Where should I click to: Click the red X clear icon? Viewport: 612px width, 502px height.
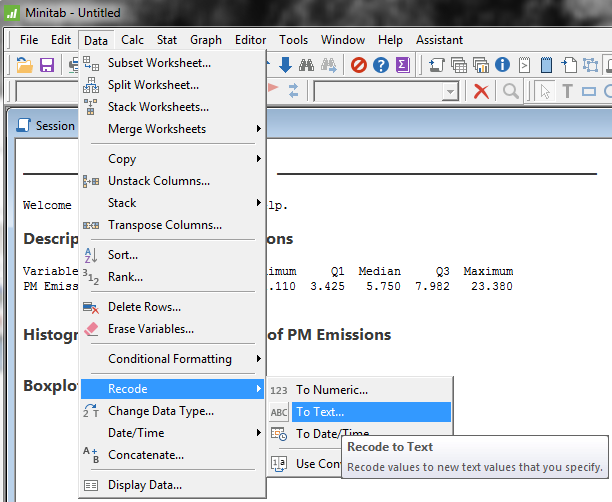point(481,92)
